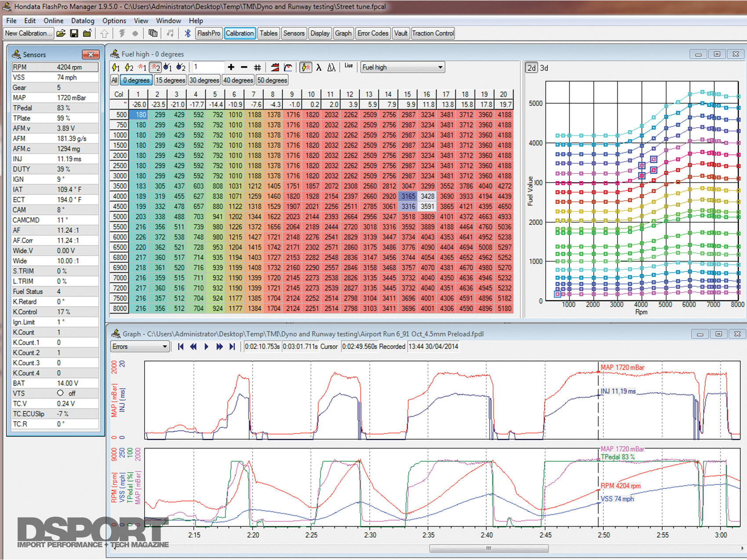Image resolution: width=747 pixels, height=560 pixels.
Task: Open the Edit menu
Action: 30,21
